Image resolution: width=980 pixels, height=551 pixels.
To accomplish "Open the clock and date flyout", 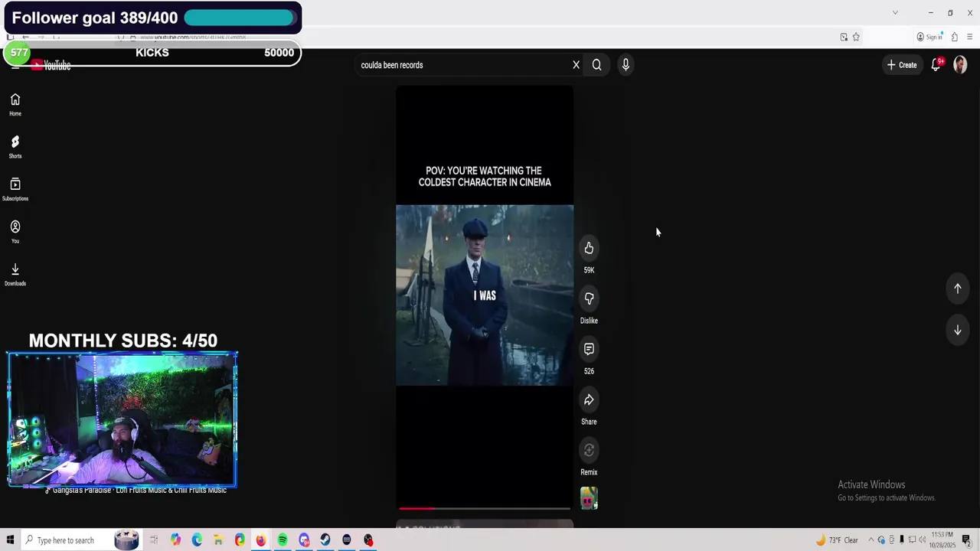I will coord(942,540).
